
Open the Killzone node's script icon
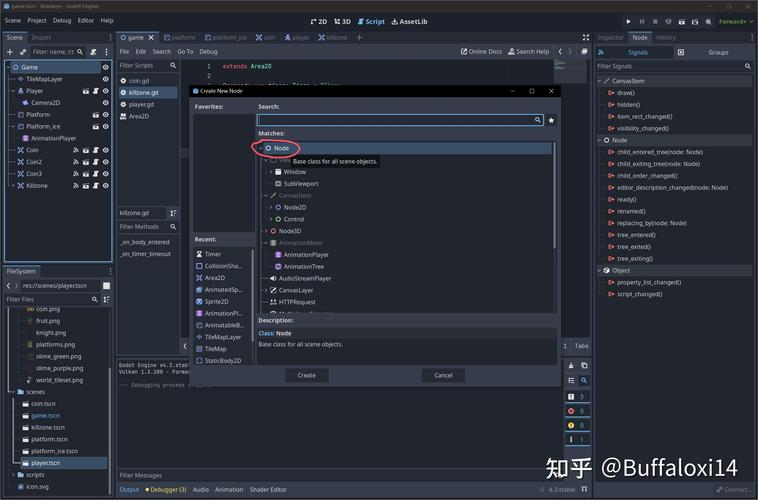pyautogui.click(x=96, y=186)
